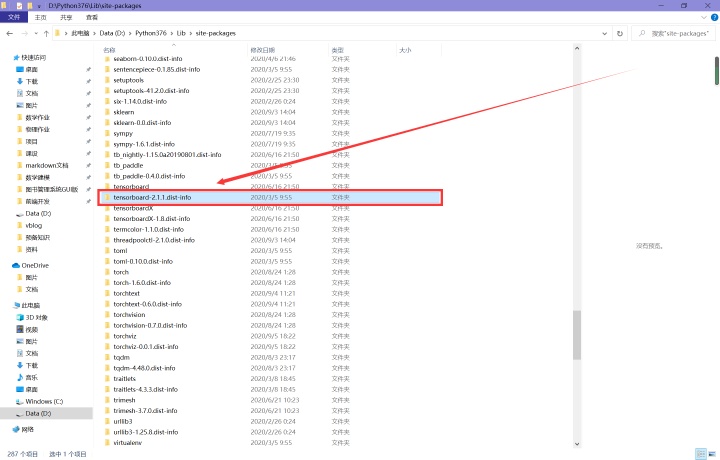Switch to the 共享 ribbon tab

click(x=66, y=17)
